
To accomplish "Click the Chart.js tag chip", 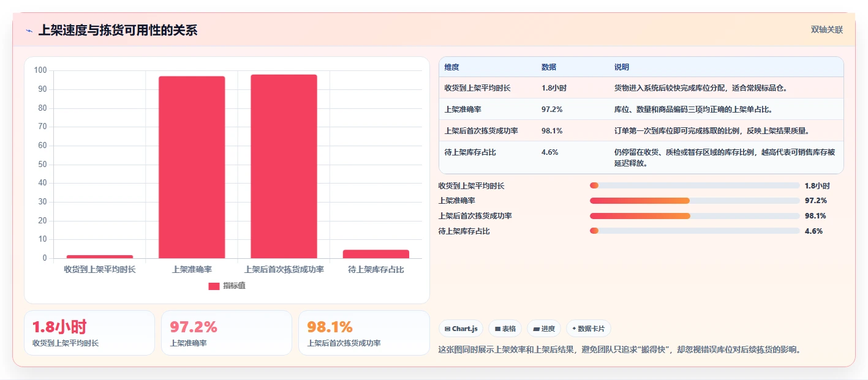I will pyautogui.click(x=461, y=329).
